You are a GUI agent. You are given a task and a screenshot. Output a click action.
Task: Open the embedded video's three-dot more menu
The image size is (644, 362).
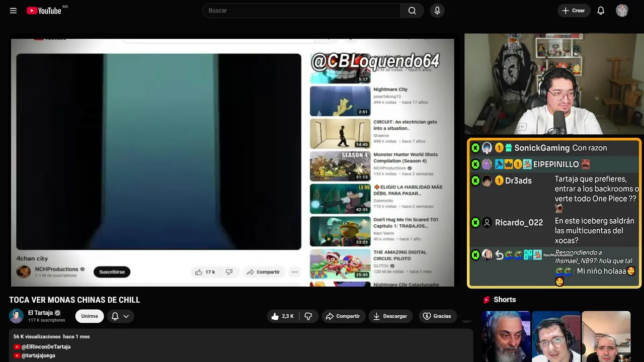coord(295,272)
